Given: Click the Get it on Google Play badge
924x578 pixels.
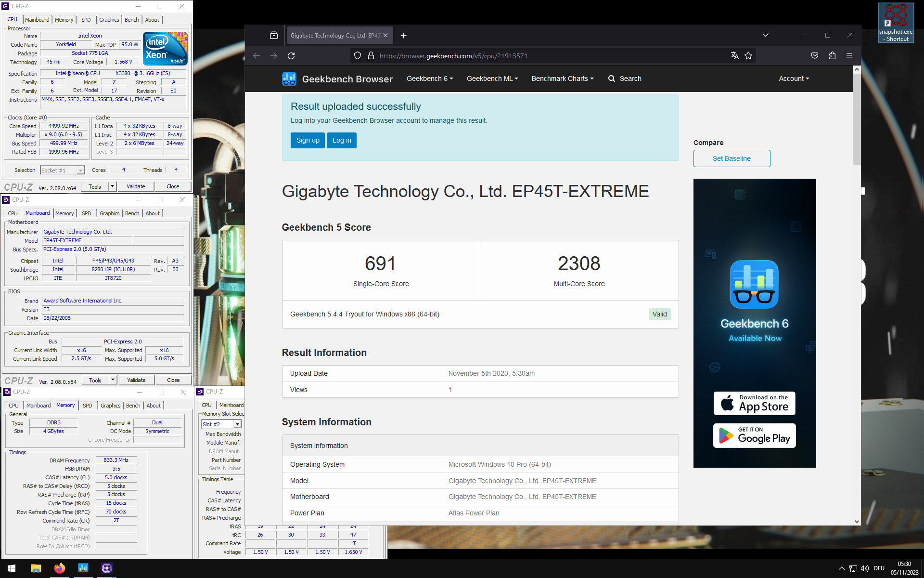Looking at the screenshot, I should pos(754,436).
